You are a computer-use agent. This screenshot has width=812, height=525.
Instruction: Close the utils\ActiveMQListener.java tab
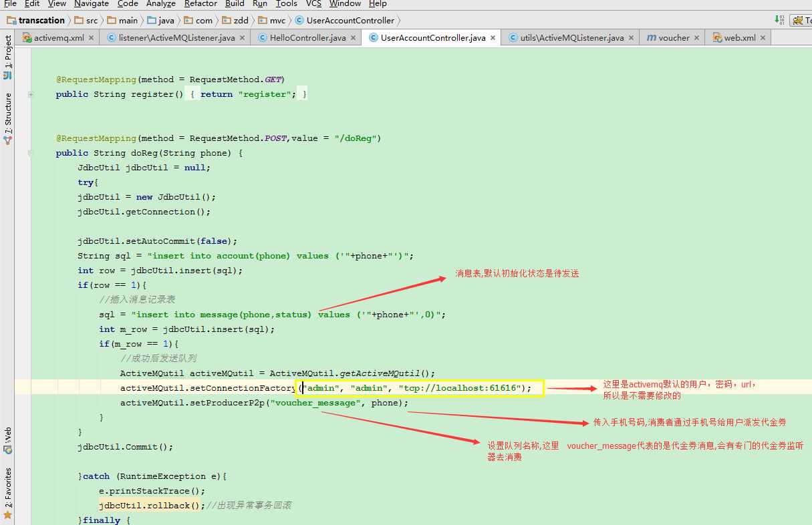pyautogui.click(x=631, y=38)
